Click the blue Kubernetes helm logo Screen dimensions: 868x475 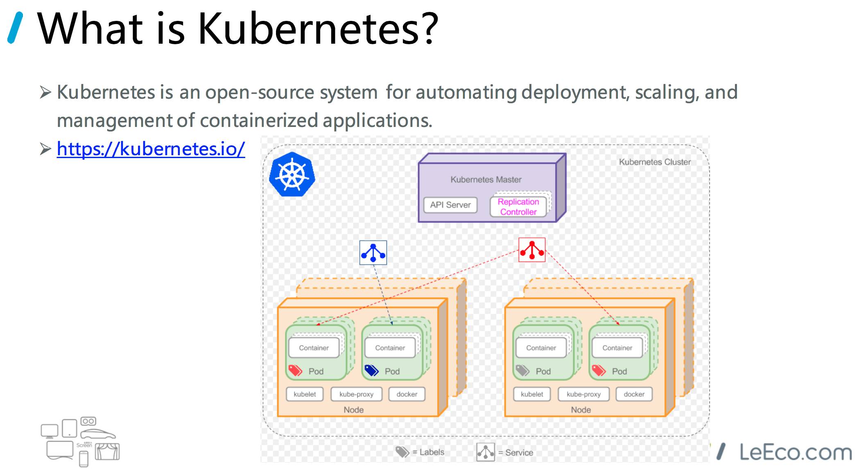tap(292, 175)
